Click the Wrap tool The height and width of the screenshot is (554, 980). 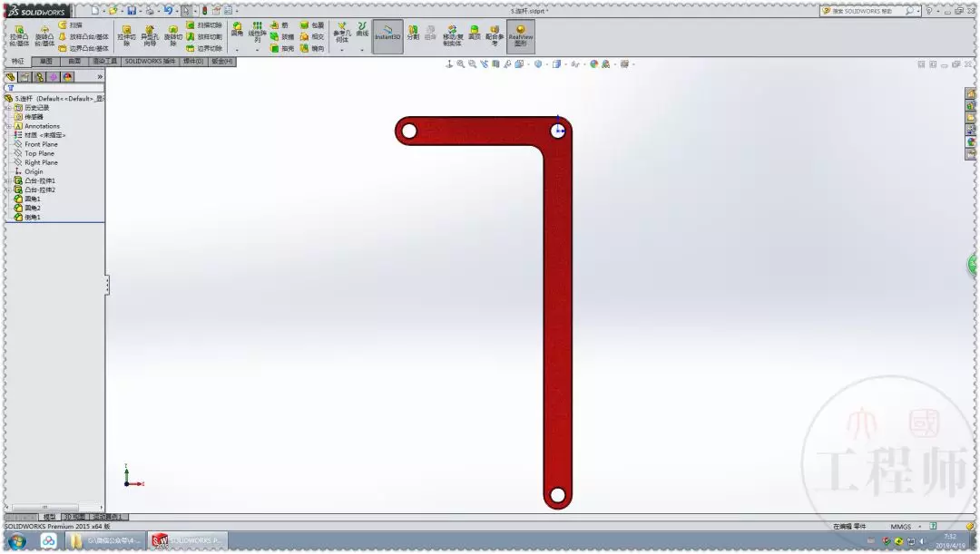[x=311, y=25]
